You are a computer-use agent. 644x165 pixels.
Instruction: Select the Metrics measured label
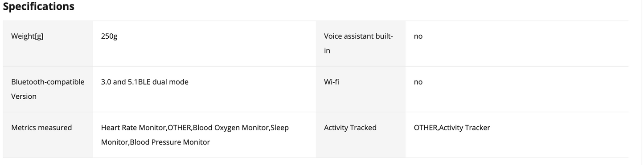[41, 128]
